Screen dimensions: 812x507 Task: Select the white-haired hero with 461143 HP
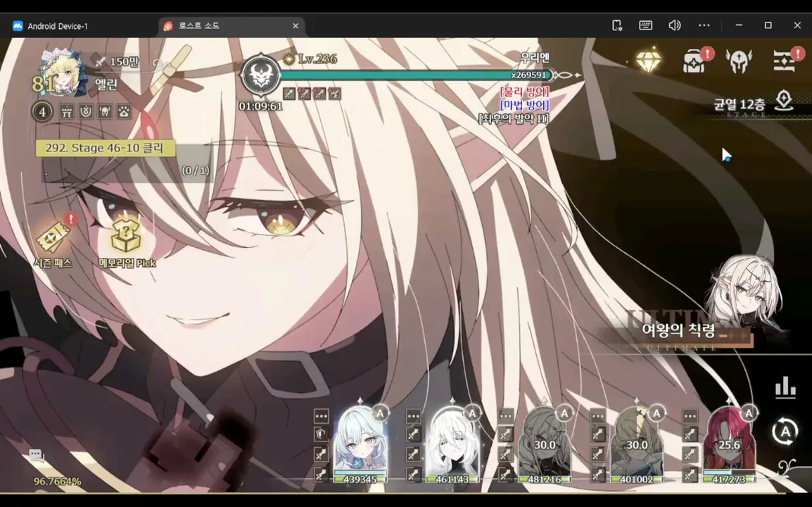pyautogui.click(x=452, y=439)
